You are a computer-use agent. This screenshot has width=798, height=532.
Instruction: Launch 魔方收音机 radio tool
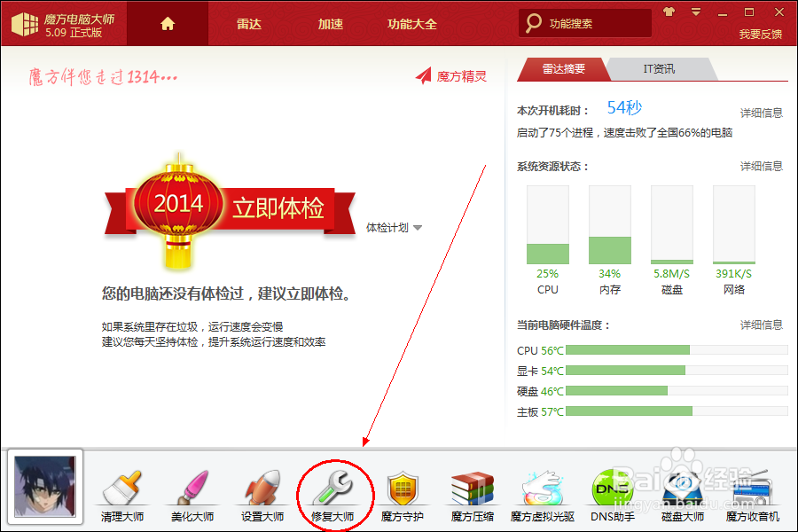[x=752, y=496]
